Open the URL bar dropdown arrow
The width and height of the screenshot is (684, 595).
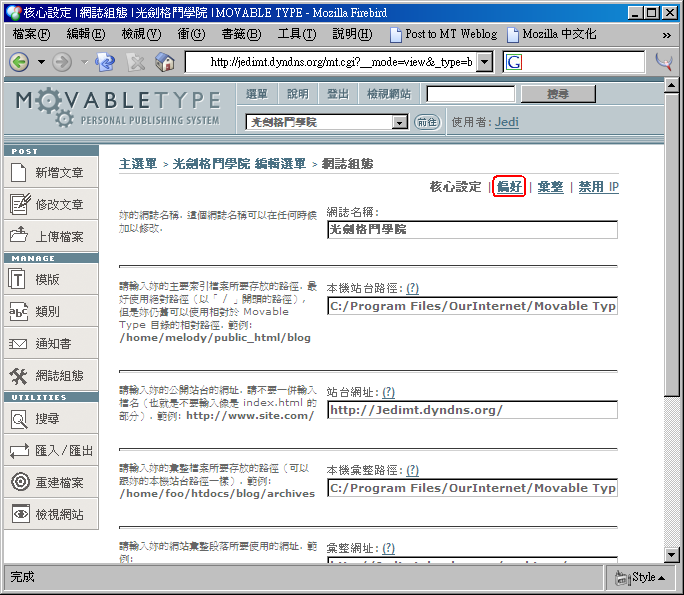pyautogui.click(x=484, y=62)
